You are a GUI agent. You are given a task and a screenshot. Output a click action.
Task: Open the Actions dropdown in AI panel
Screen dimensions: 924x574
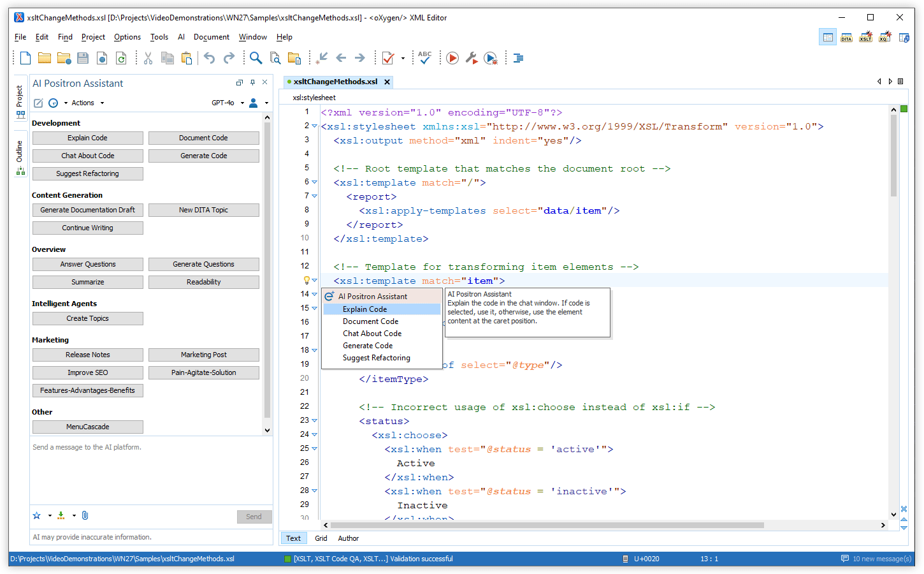pyautogui.click(x=87, y=103)
